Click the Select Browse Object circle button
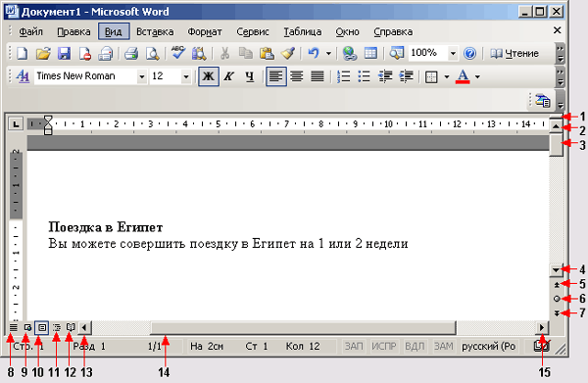Viewport: 588px width, 383px height. (557, 299)
